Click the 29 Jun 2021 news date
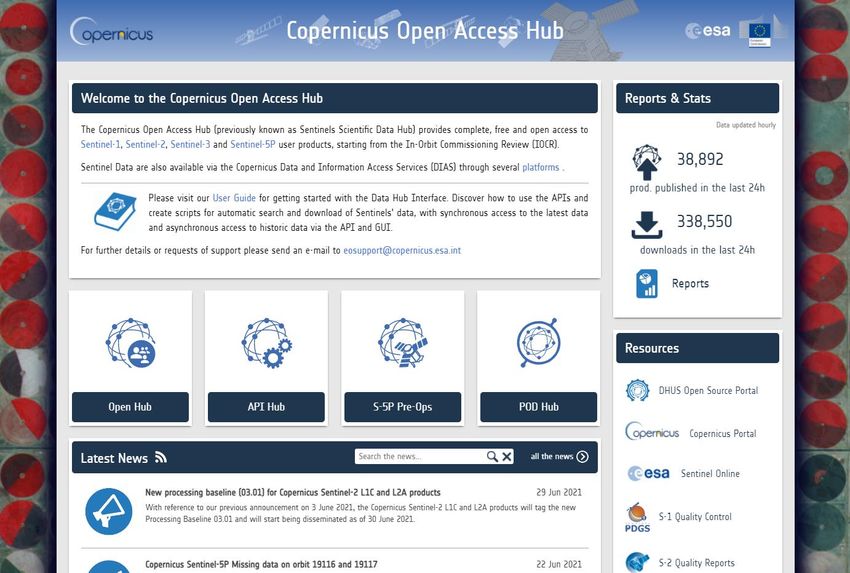The width and height of the screenshot is (850, 573). coord(559,492)
